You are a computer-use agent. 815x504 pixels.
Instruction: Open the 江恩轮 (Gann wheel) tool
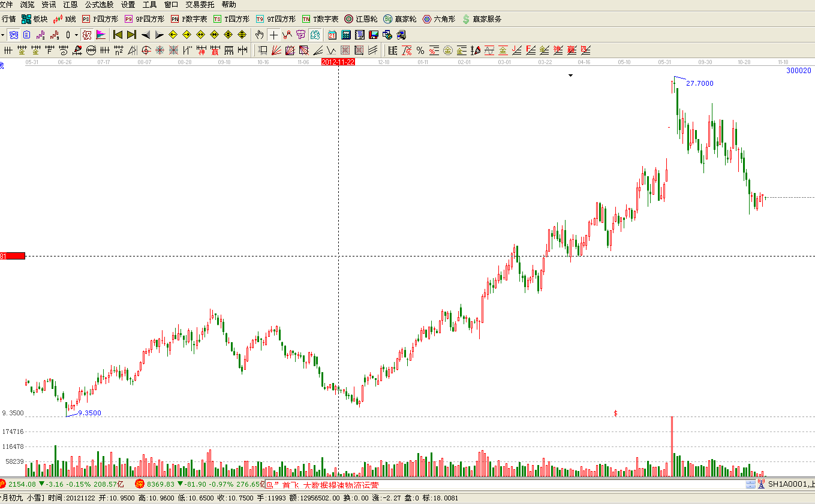pyautogui.click(x=360, y=19)
